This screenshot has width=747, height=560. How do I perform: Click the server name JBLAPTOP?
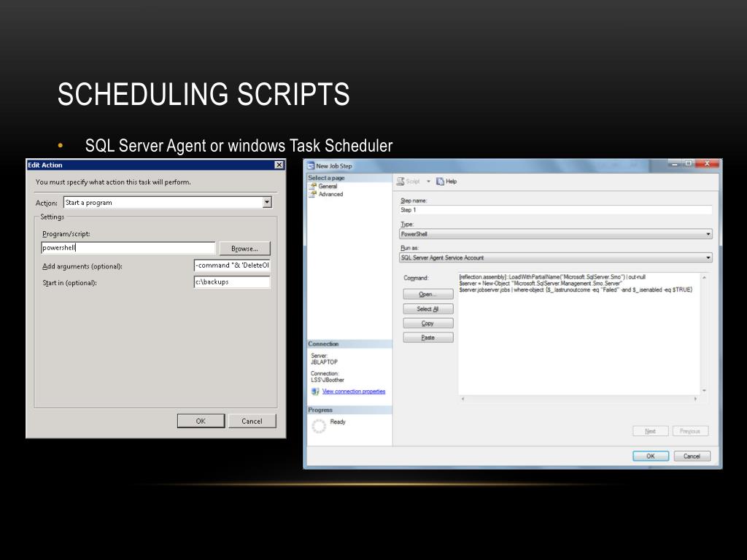[324, 362]
